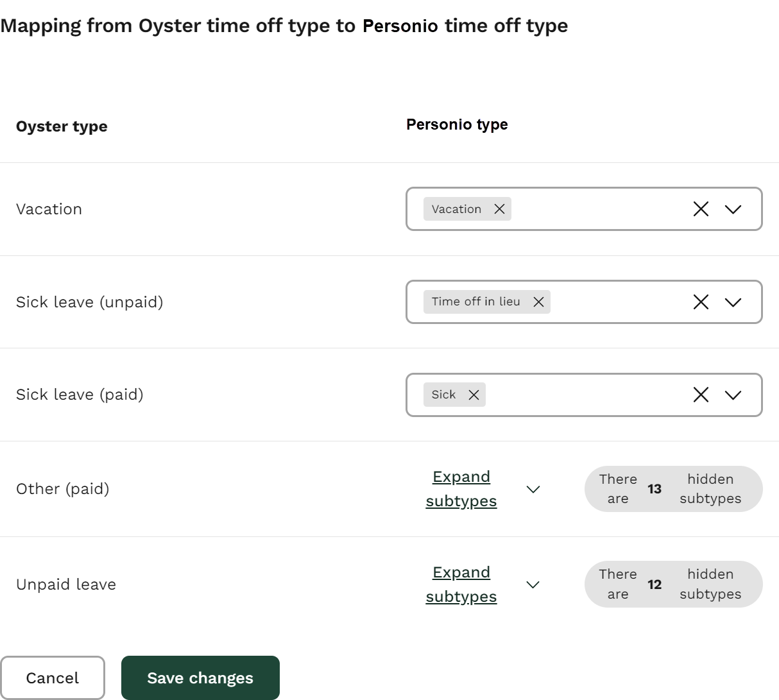Clear the Sick leave (unpaid) mapping
779x700 pixels.
[x=700, y=302]
